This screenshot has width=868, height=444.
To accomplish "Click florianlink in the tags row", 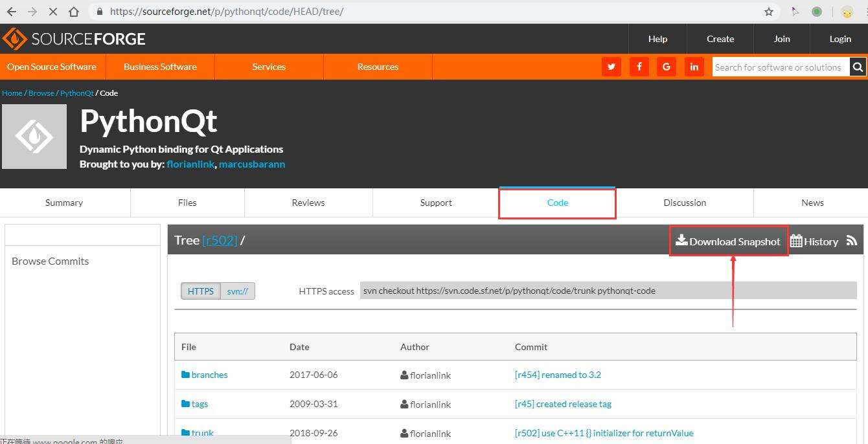I will [430, 405].
